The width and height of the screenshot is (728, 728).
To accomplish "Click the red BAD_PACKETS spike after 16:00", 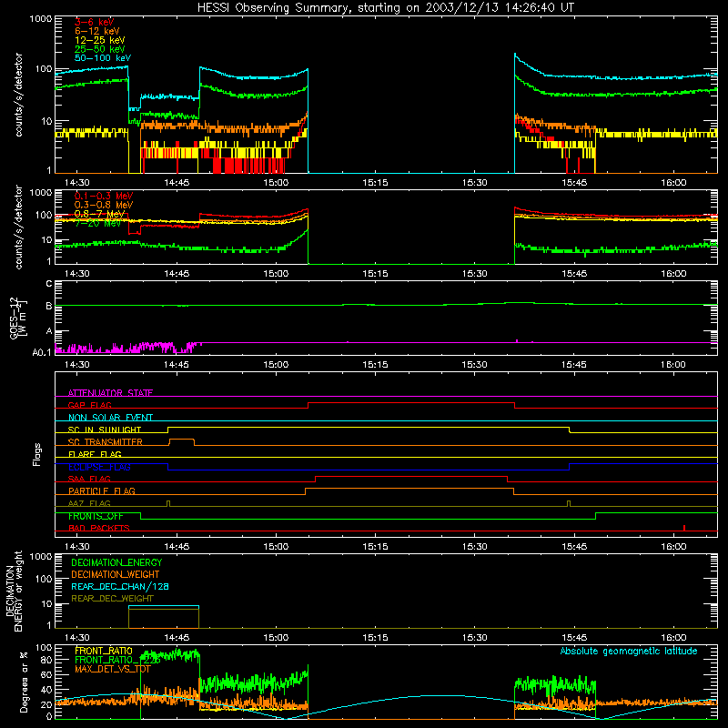I will coord(684,528).
